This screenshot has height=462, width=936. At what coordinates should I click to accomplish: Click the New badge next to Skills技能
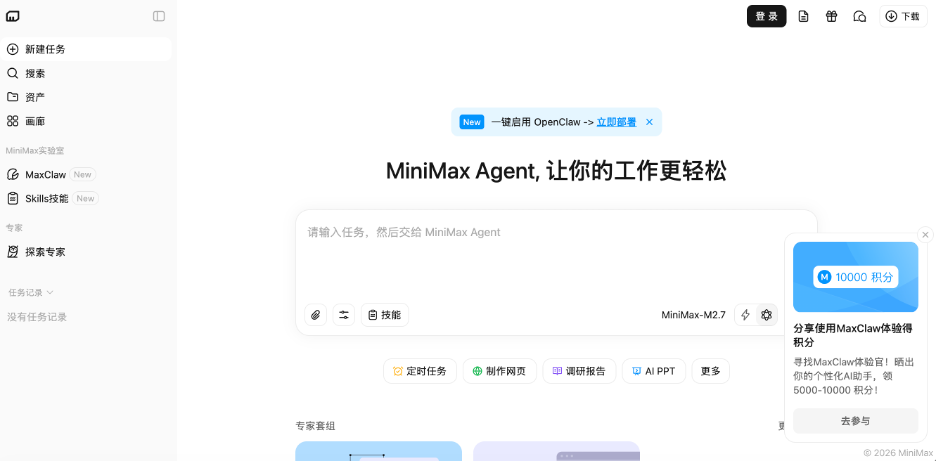pos(85,198)
